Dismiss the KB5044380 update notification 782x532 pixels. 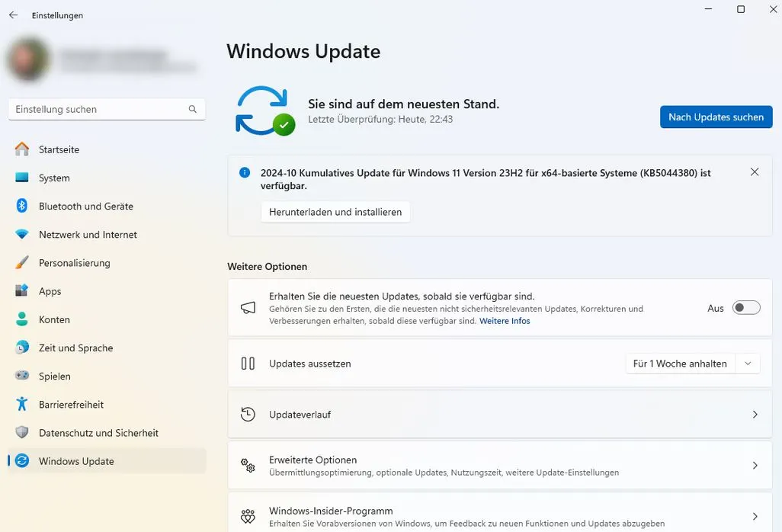pos(755,172)
